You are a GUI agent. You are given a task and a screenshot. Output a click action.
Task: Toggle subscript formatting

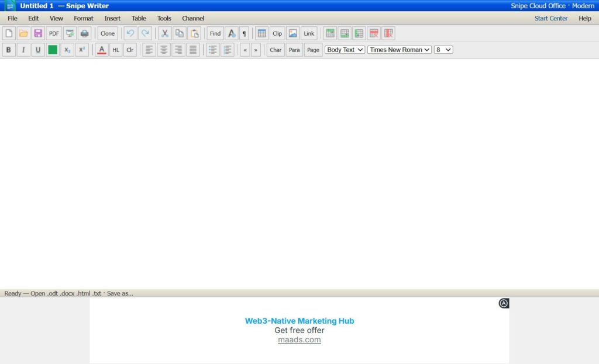67,50
